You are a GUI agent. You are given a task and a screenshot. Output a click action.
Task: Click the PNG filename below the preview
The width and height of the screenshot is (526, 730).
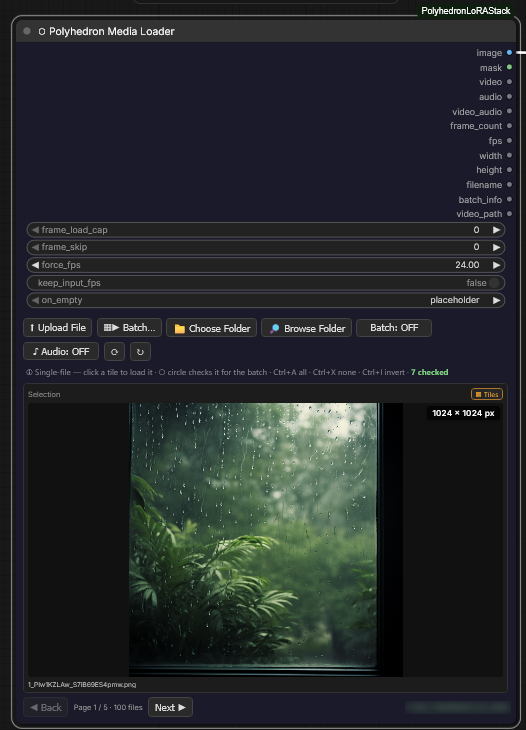[x=82, y=684]
